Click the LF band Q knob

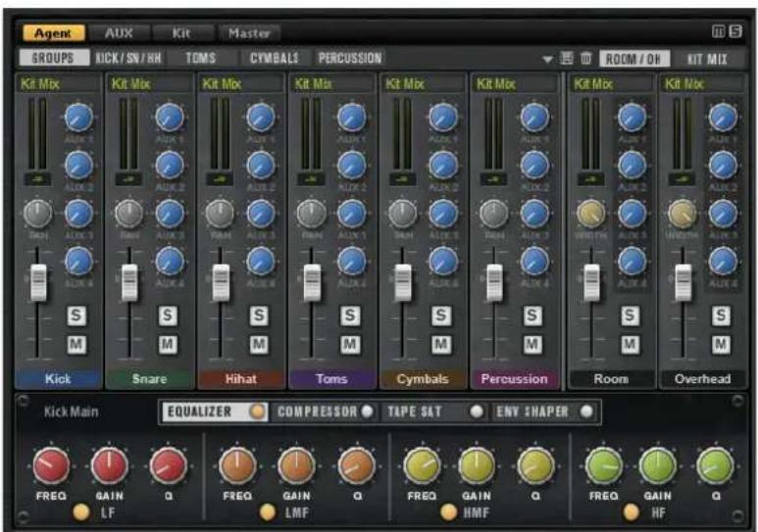pyautogui.click(x=169, y=465)
